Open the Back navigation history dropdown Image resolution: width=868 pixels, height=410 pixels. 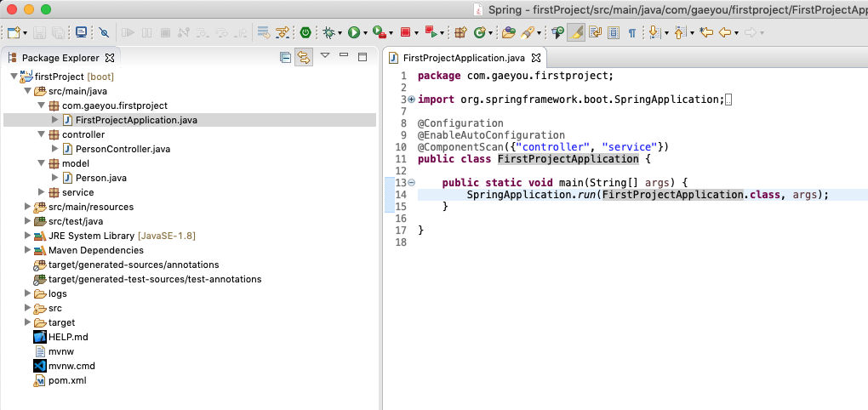pyautogui.click(x=736, y=34)
